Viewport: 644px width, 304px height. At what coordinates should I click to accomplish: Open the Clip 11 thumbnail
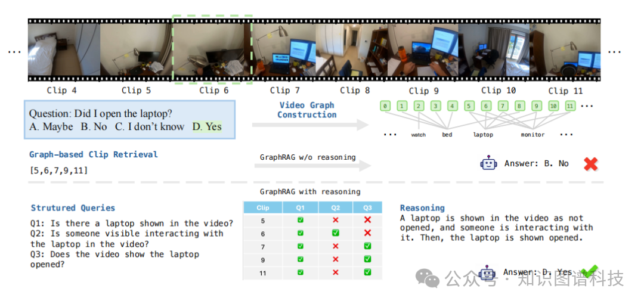[x=565, y=49]
